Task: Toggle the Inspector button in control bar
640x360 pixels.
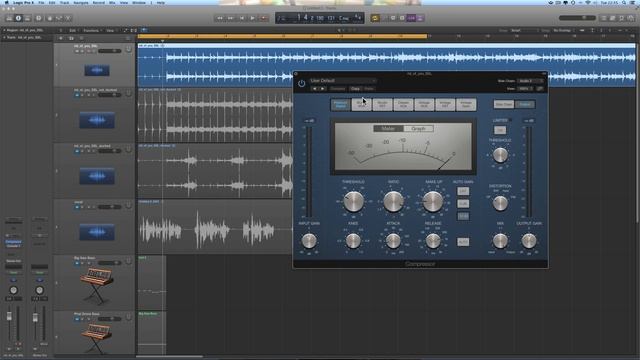Action: point(18,18)
